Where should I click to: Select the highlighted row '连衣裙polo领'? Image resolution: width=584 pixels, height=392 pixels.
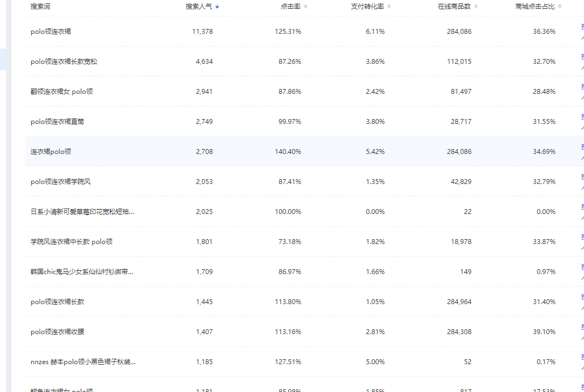click(x=51, y=152)
